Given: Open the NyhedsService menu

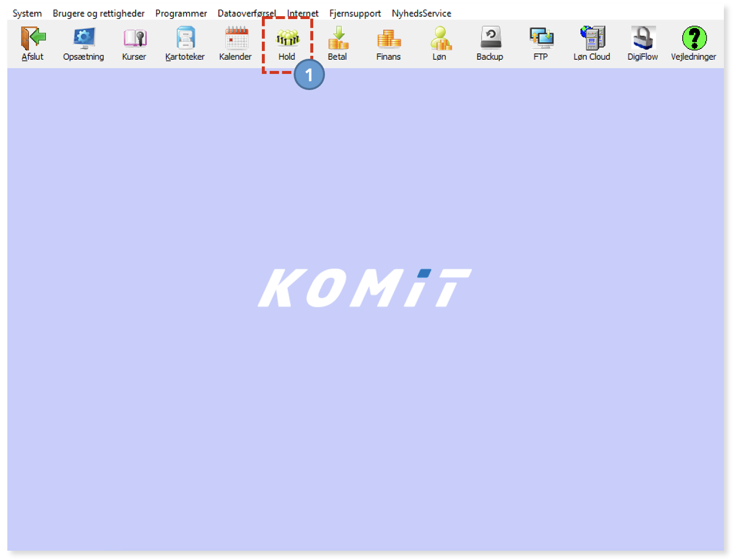Looking at the screenshot, I should [x=421, y=13].
